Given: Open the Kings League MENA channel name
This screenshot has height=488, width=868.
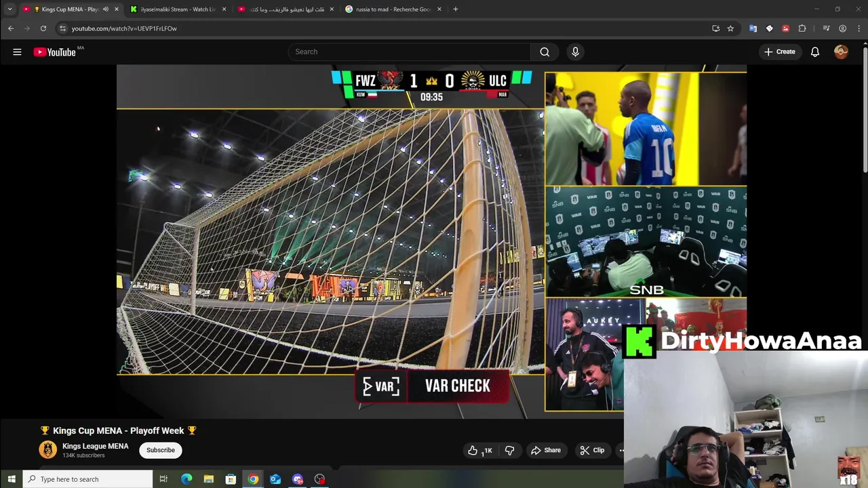Looking at the screenshot, I should (x=95, y=446).
